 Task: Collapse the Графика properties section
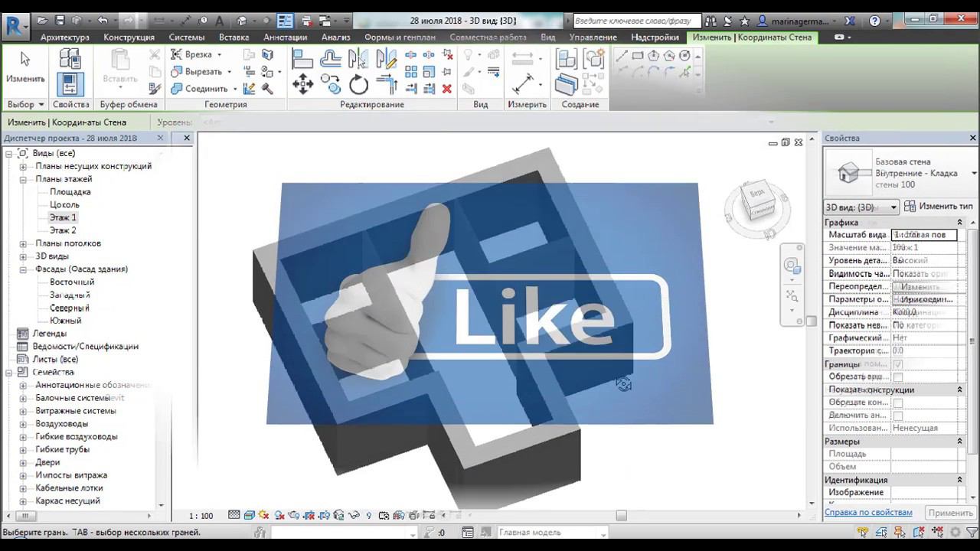(x=960, y=223)
